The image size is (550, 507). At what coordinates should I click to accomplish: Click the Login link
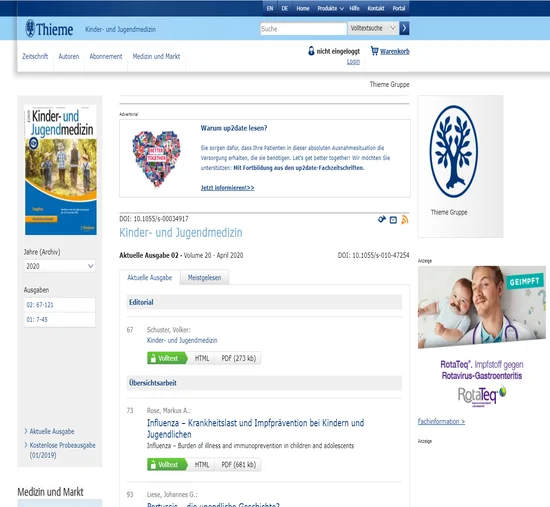353,62
